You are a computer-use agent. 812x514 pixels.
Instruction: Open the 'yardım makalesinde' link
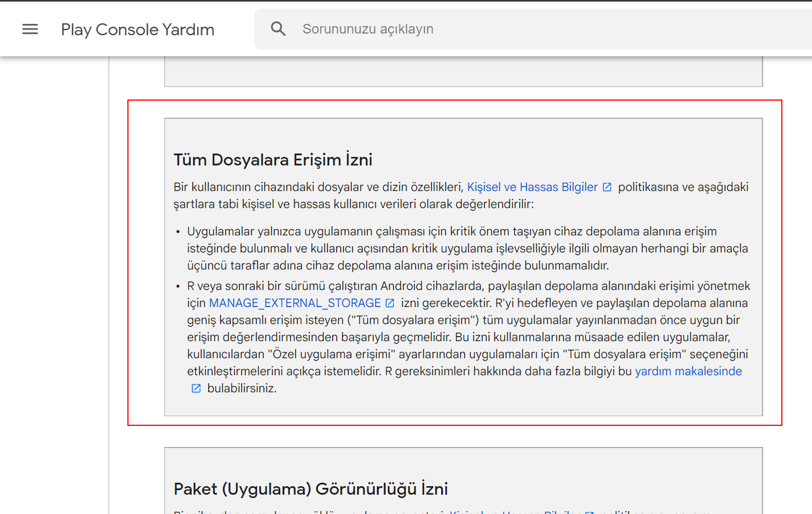689,371
